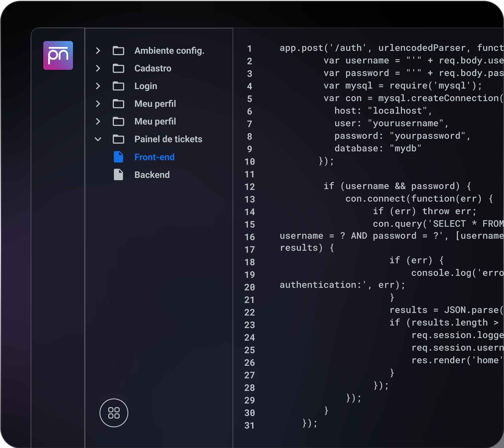504x448 pixels.
Task: Click the Login folder icon
Action: (x=118, y=86)
